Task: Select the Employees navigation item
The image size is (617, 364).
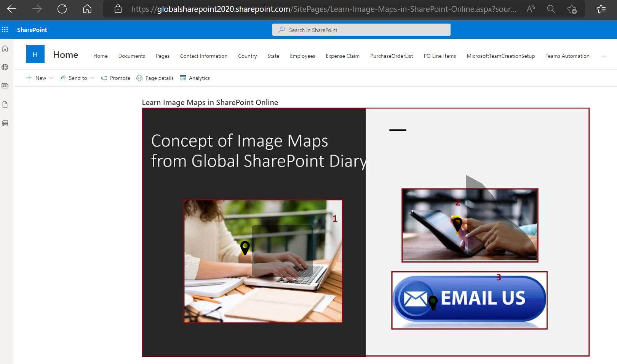Action: click(x=302, y=56)
